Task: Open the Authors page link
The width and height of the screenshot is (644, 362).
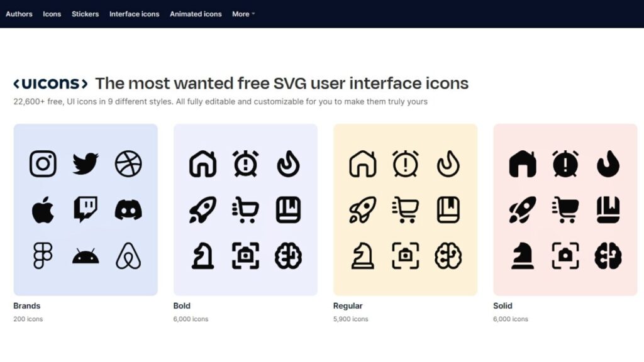Action: point(19,14)
